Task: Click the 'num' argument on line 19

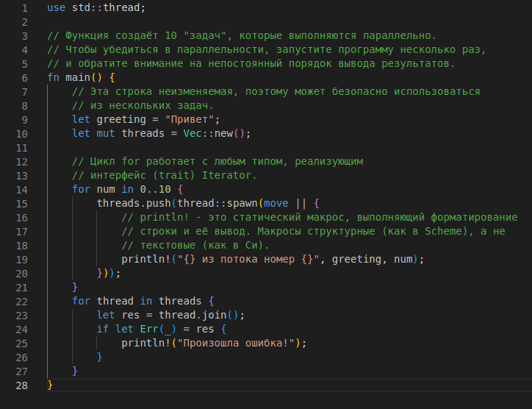Action: [x=403, y=259]
